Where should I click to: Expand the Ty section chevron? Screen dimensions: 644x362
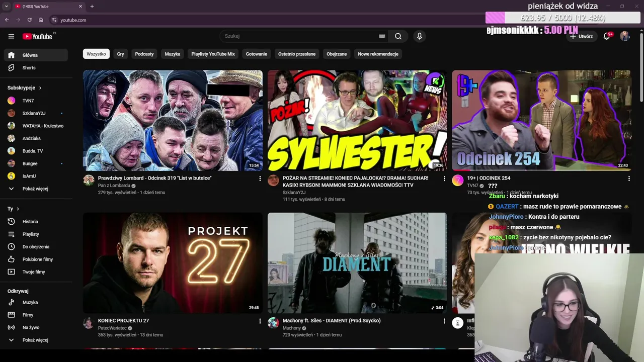click(x=18, y=209)
